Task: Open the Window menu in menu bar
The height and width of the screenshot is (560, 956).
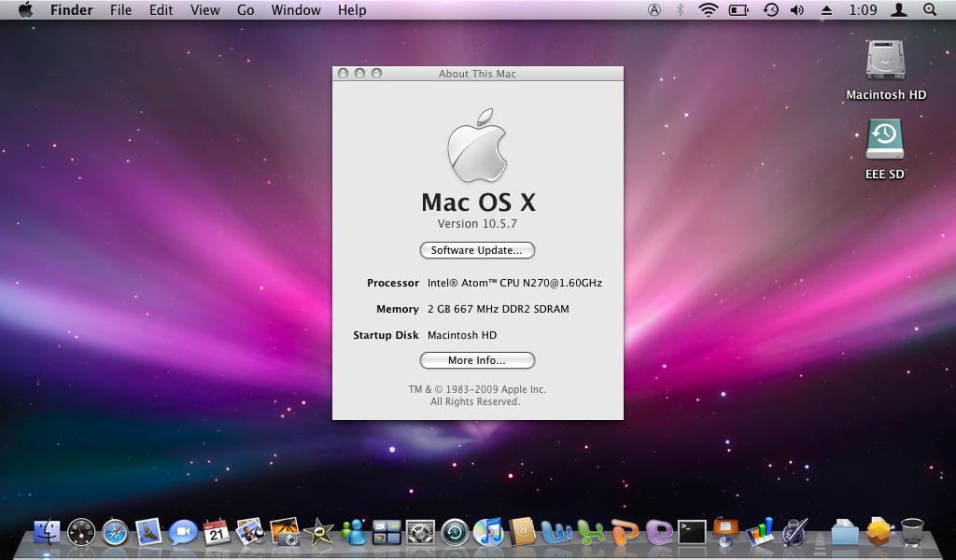Action: [x=296, y=10]
